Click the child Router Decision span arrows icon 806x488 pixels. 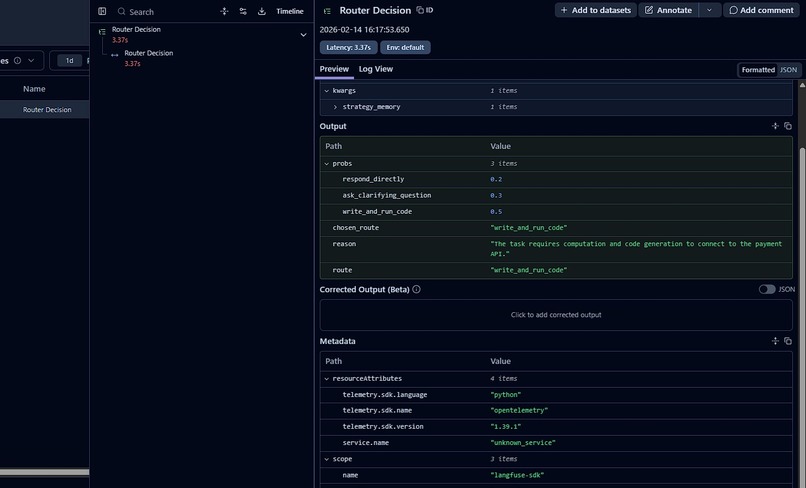[x=115, y=55]
